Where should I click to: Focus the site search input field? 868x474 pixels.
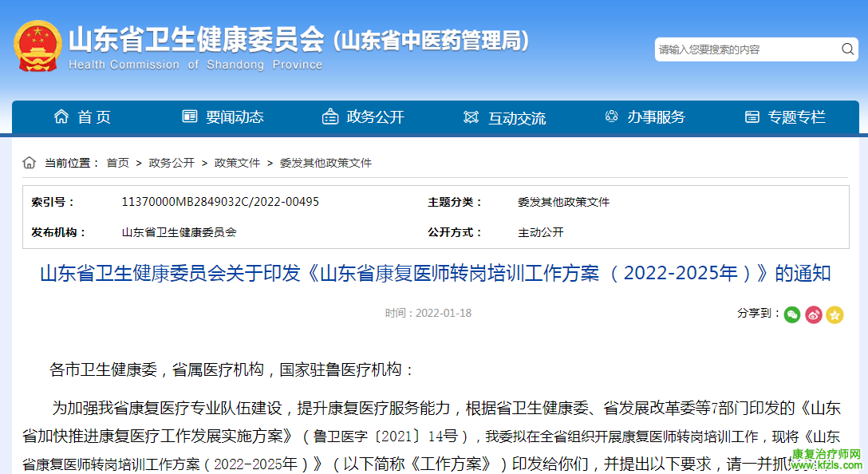(x=746, y=49)
